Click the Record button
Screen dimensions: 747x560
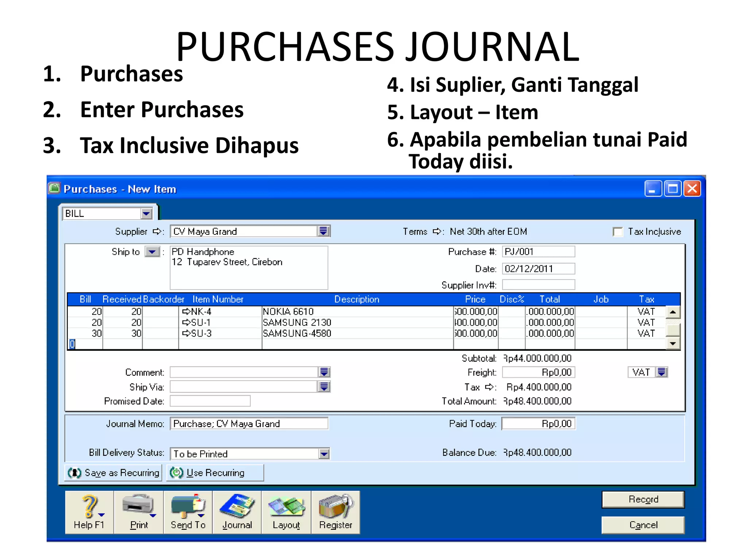[x=643, y=499]
